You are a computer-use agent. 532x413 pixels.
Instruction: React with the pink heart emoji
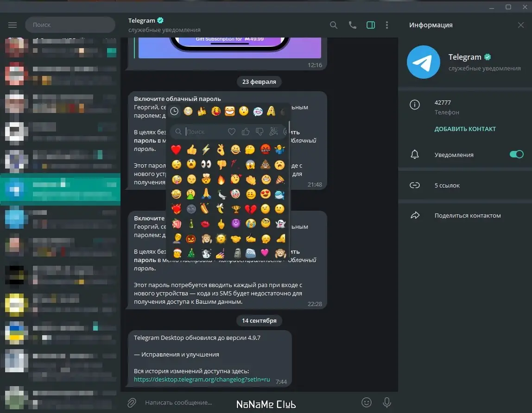[x=265, y=253]
